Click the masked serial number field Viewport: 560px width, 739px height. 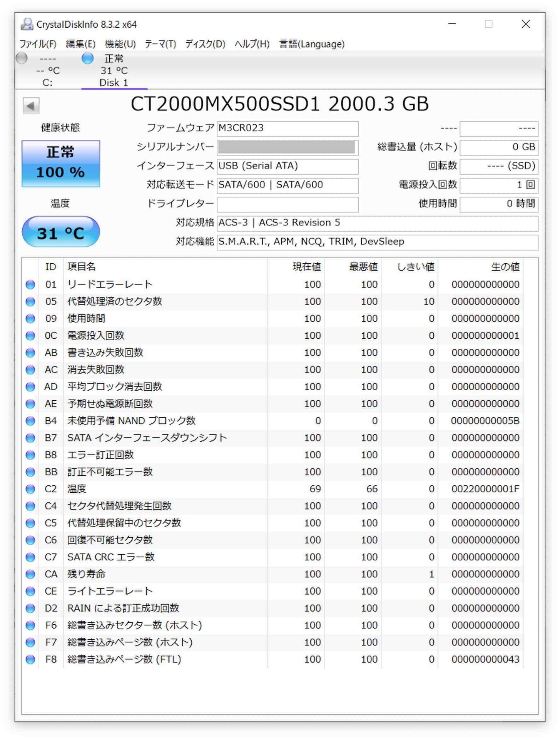click(x=288, y=147)
